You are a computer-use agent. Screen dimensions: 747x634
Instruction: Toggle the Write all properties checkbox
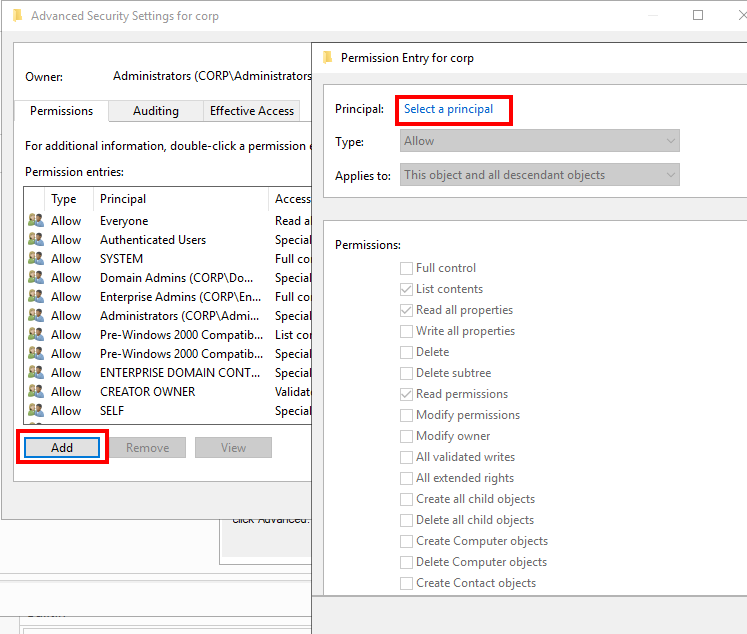click(x=406, y=331)
